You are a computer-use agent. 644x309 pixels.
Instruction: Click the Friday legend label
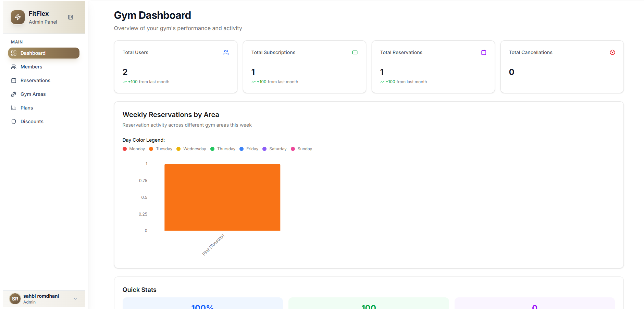[x=252, y=149]
